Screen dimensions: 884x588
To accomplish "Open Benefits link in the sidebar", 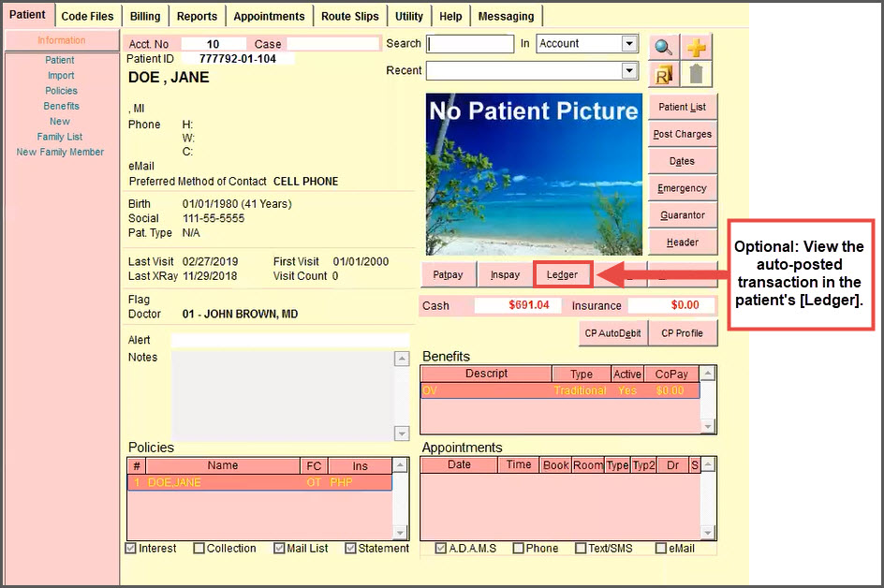I will [62, 106].
